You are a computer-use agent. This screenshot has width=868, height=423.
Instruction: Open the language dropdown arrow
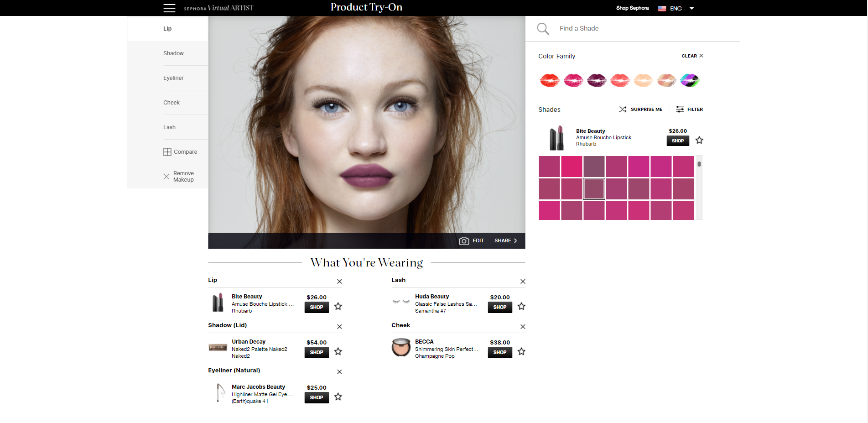tap(691, 8)
